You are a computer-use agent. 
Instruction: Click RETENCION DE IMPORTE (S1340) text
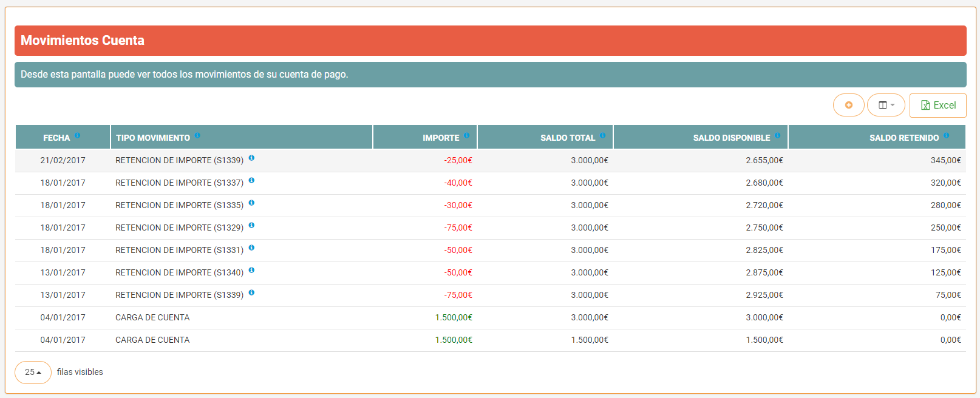[x=180, y=272]
